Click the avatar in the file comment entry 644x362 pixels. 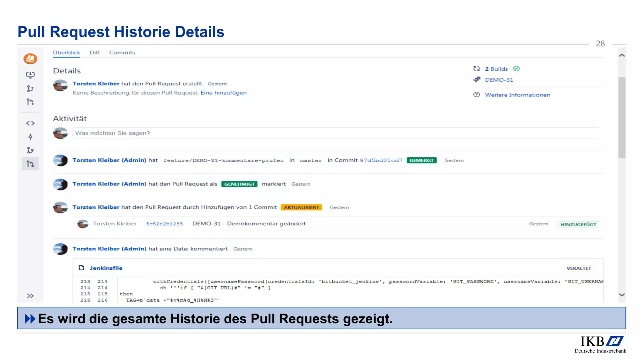point(60,249)
